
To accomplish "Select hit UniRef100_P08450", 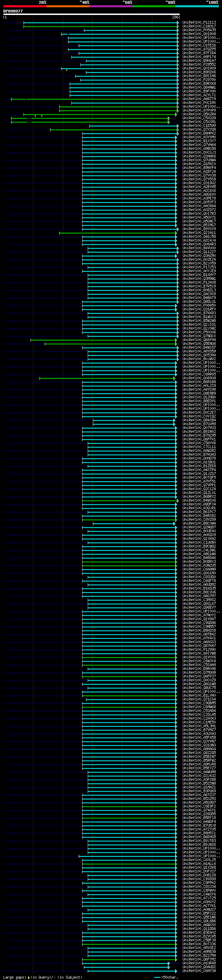I will 199,306.
